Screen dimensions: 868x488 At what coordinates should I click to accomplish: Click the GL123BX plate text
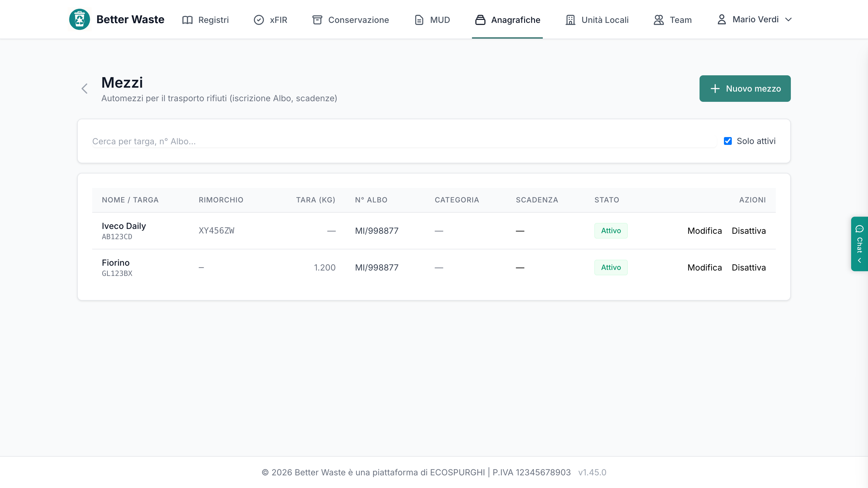[x=117, y=274]
